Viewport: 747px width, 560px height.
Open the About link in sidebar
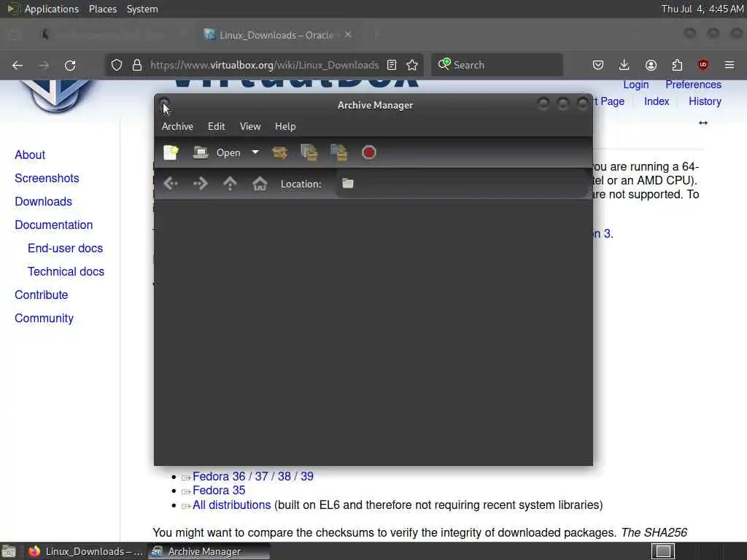click(x=30, y=155)
